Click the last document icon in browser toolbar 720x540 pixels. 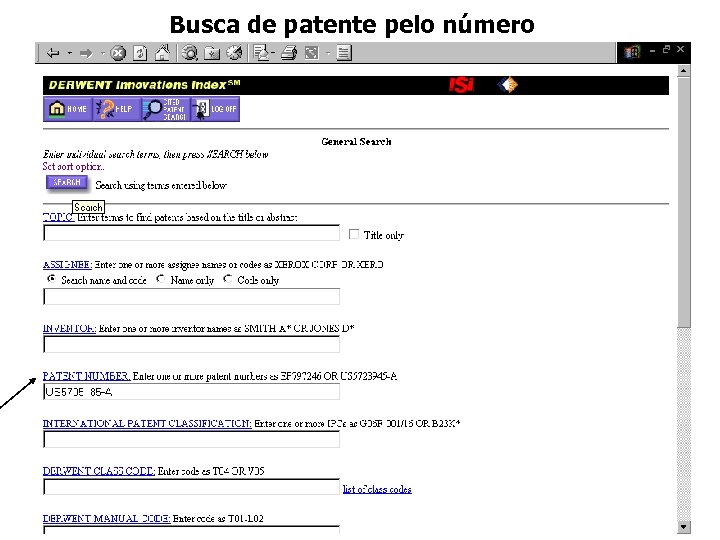pos(344,53)
